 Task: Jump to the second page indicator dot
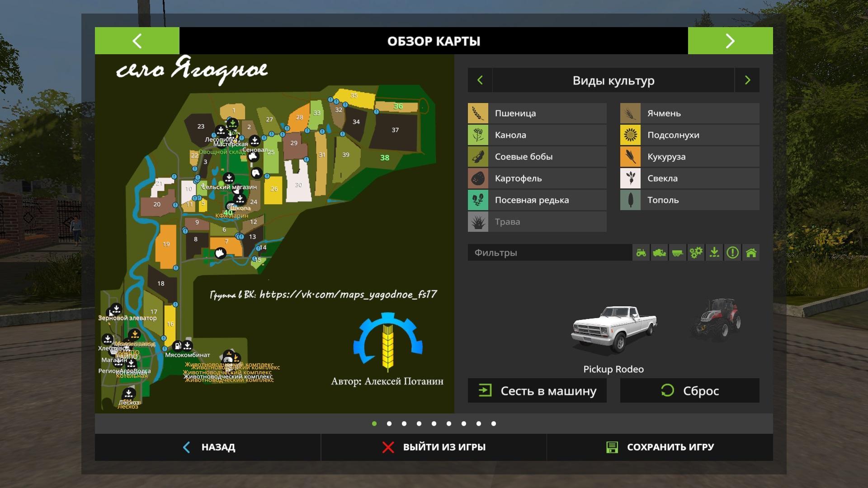point(389,423)
